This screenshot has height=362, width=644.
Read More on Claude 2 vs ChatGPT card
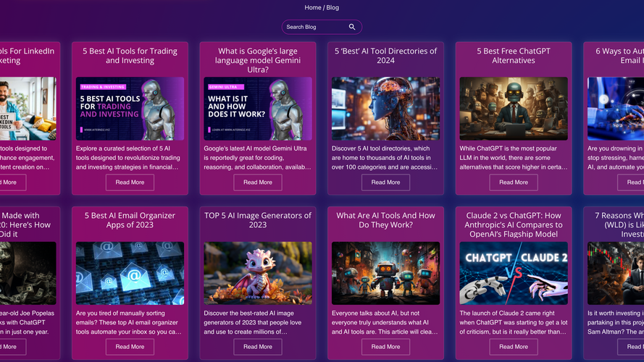click(x=514, y=347)
